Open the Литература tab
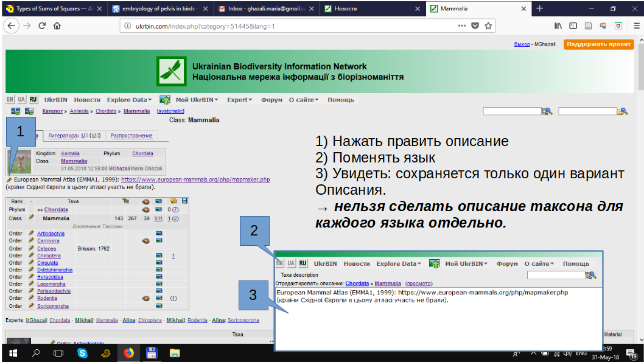This screenshot has height=362, width=644. pos(74,136)
